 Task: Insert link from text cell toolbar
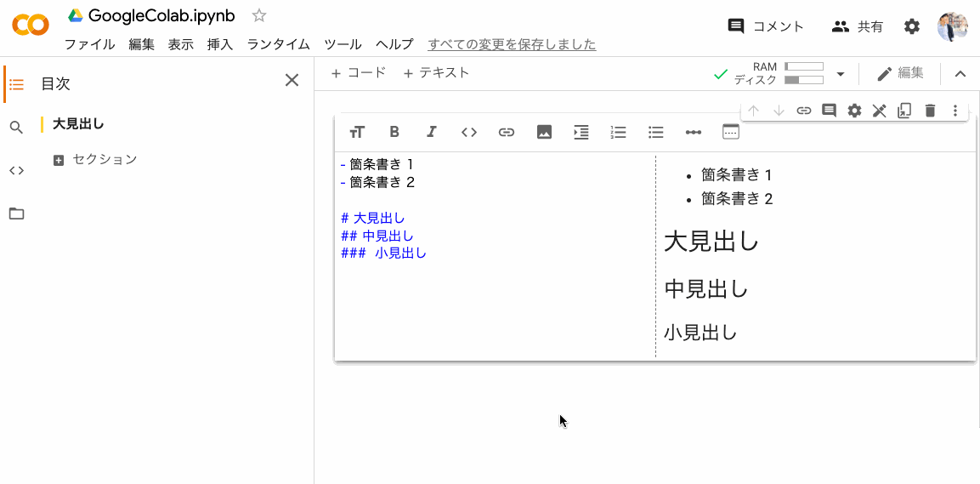507,132
